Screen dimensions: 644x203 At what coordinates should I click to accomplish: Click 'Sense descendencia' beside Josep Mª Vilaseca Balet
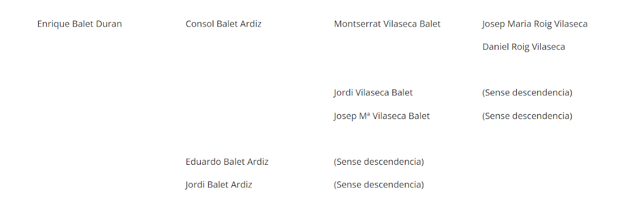[x=527, y=116]
